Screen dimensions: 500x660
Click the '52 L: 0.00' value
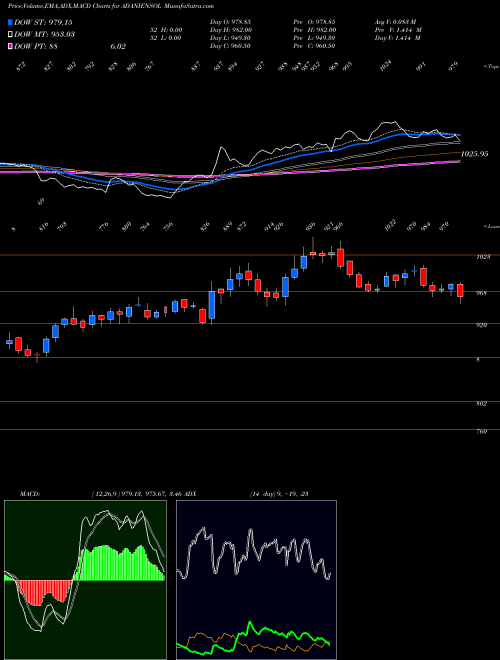point(166,38)
